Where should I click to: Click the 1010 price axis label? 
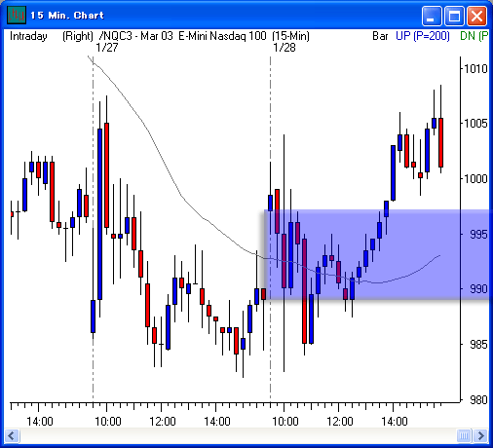[x=475, y=68]
